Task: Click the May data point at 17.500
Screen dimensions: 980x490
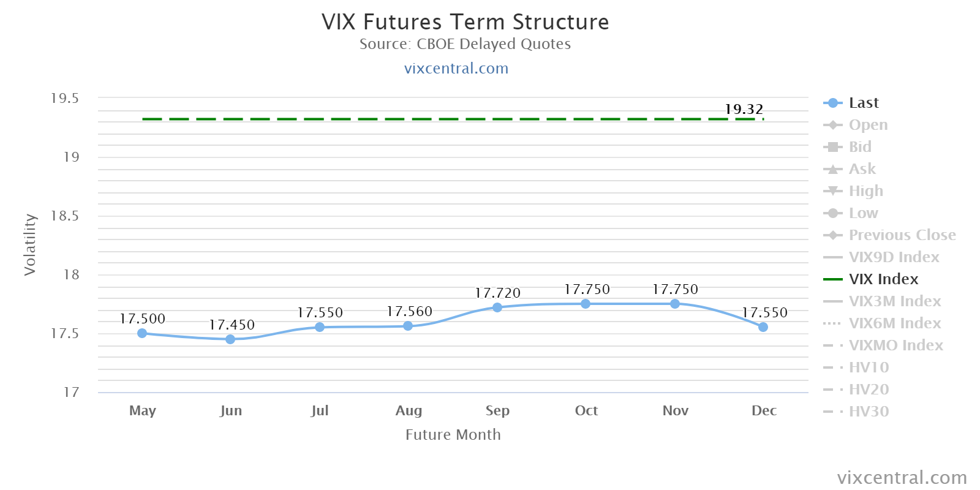Action: (x=142, y=333)
